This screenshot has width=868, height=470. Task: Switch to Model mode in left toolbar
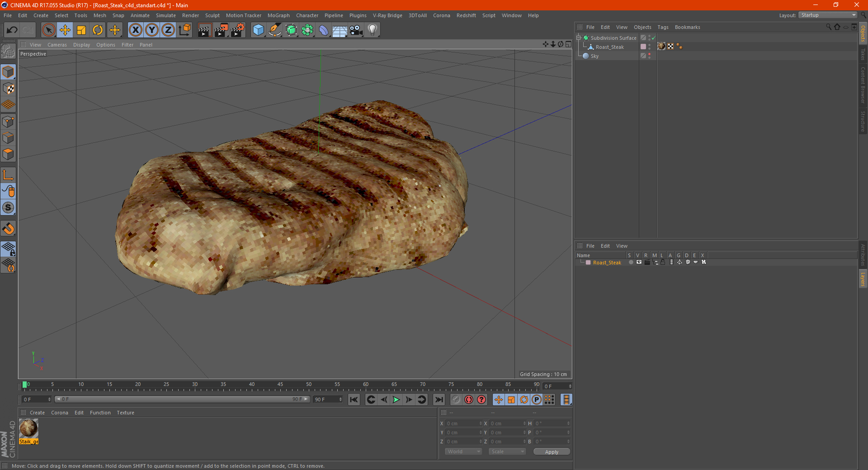pos(8,72)
